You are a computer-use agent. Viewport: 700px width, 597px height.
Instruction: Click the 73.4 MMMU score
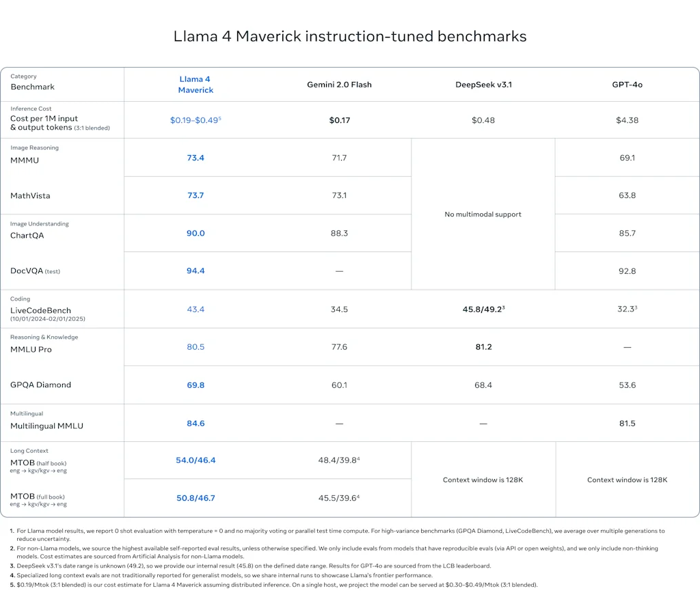tap(196, 158)
